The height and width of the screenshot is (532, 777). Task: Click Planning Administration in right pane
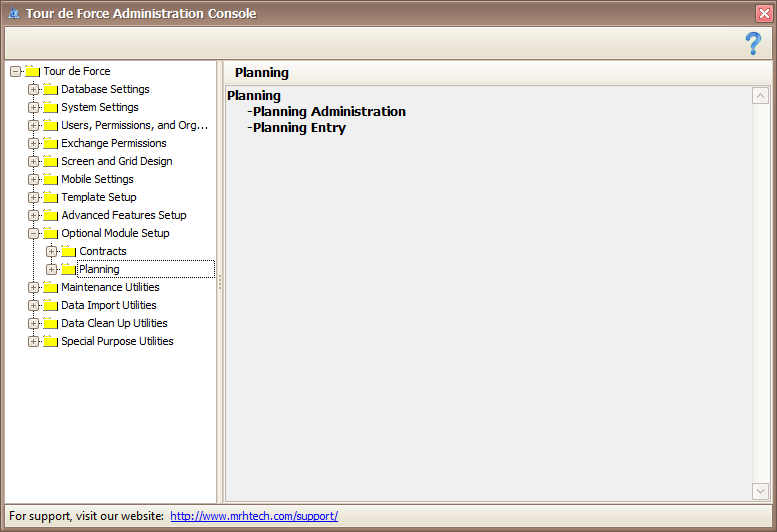coord(329,111)
